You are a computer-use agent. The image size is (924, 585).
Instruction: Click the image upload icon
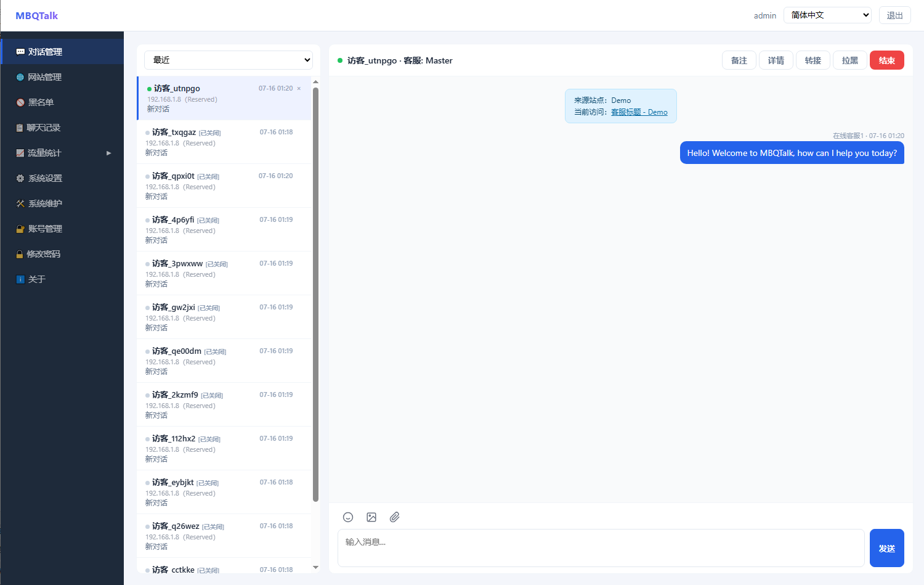371,517
